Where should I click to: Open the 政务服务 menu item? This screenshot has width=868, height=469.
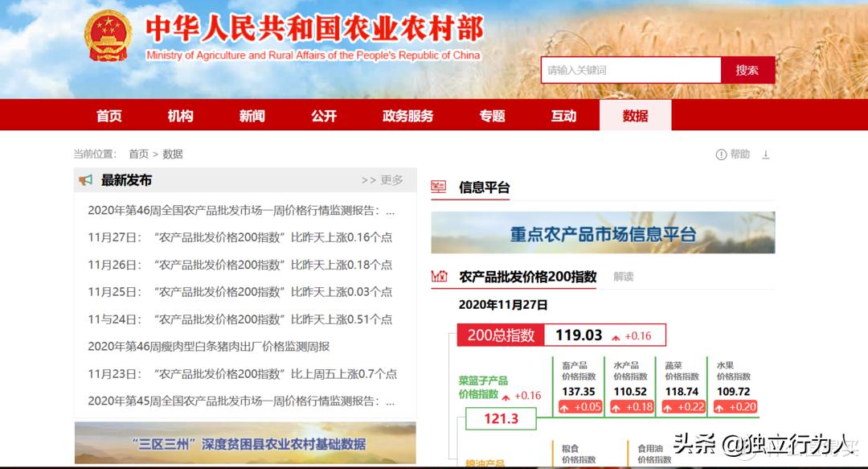pyautogui.click(x=407, y=116)
